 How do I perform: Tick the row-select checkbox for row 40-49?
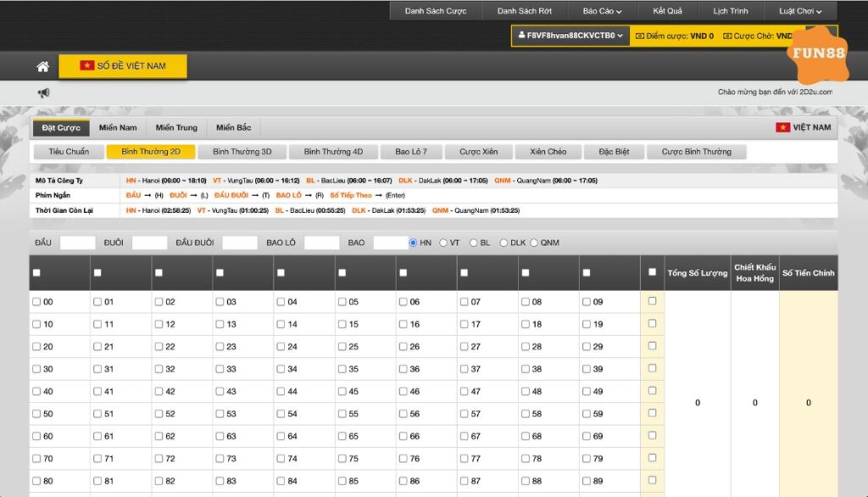tap(652, 391)
